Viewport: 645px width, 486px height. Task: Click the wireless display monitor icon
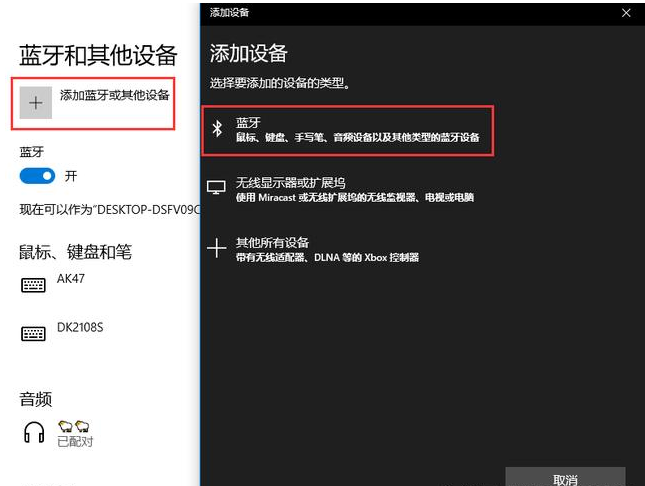[216, 188]
